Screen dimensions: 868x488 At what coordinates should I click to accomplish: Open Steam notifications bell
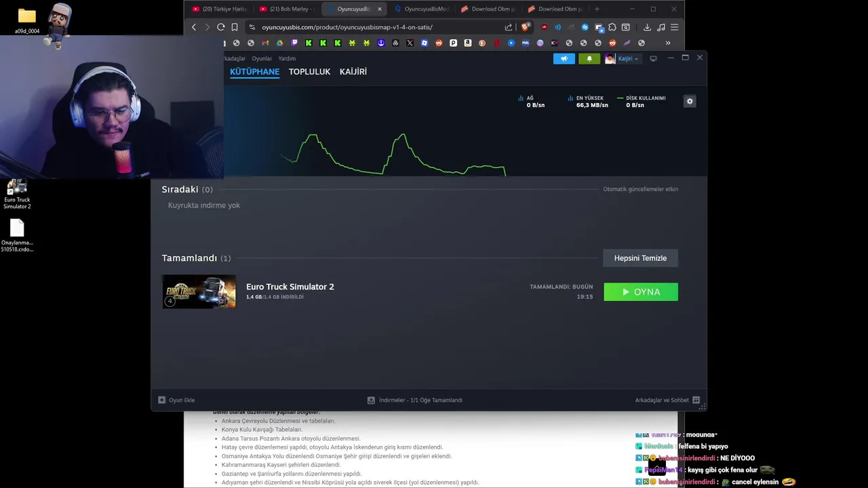click(589, 58)
